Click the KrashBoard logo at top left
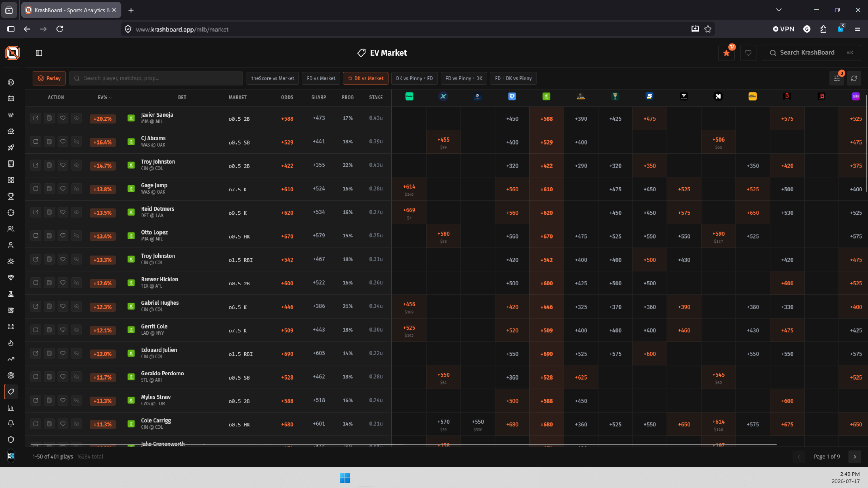The height and width of the screenshot is (488, 868). point(12,53)
